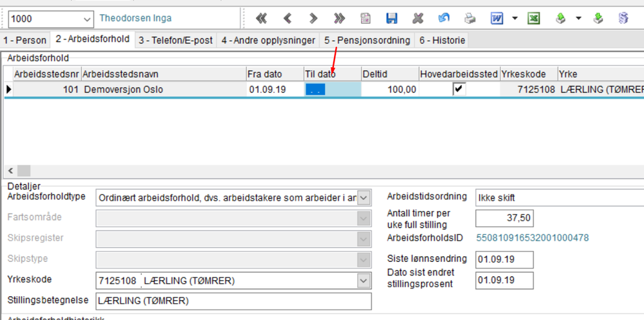Open employee number 1000 combo box

tap(86, 19)
